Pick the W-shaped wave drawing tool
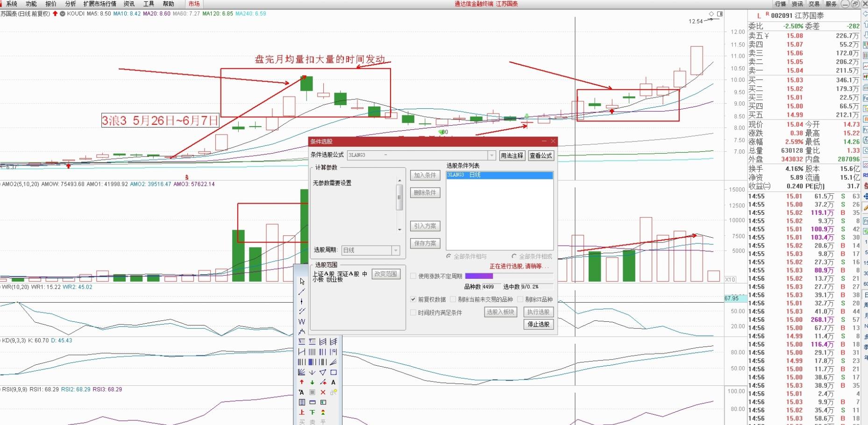The image size is (868, 425). pos(302,321)
